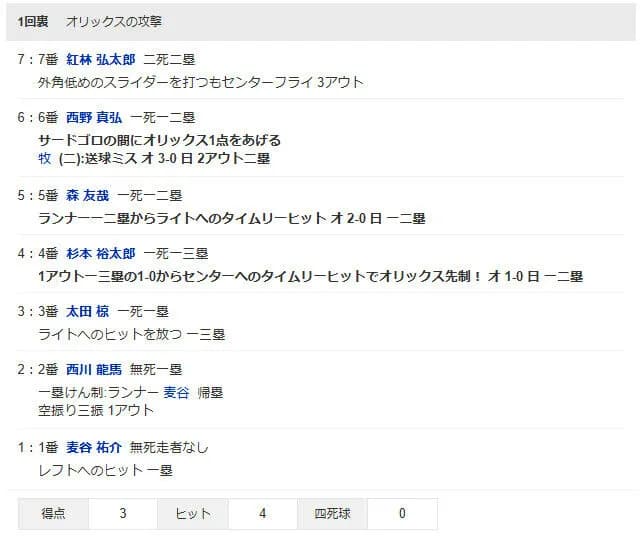Click the hits value 4
Viewport: 644px width, 546px height.
262,514
